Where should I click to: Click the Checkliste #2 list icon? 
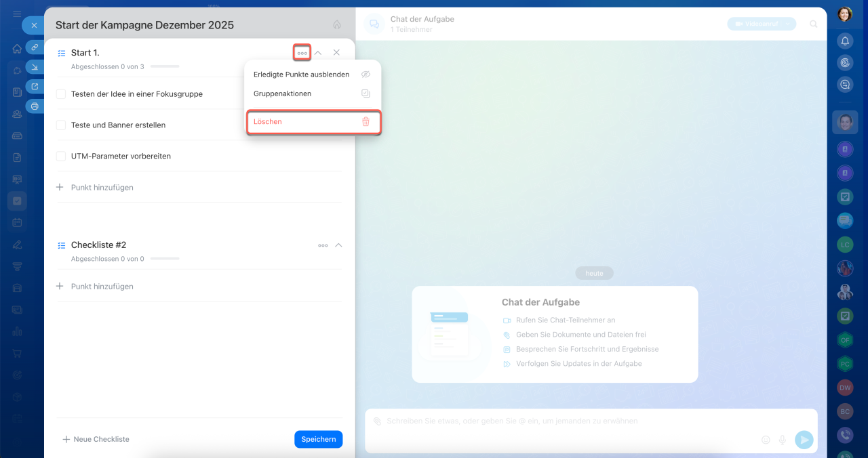(x=62, y=245)
